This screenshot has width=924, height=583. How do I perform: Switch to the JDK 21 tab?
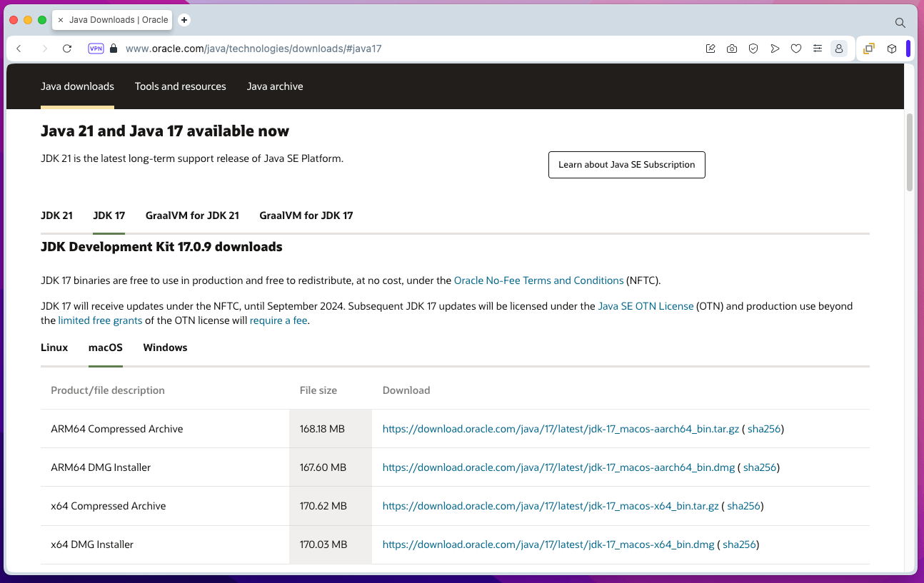click(56, 216)
